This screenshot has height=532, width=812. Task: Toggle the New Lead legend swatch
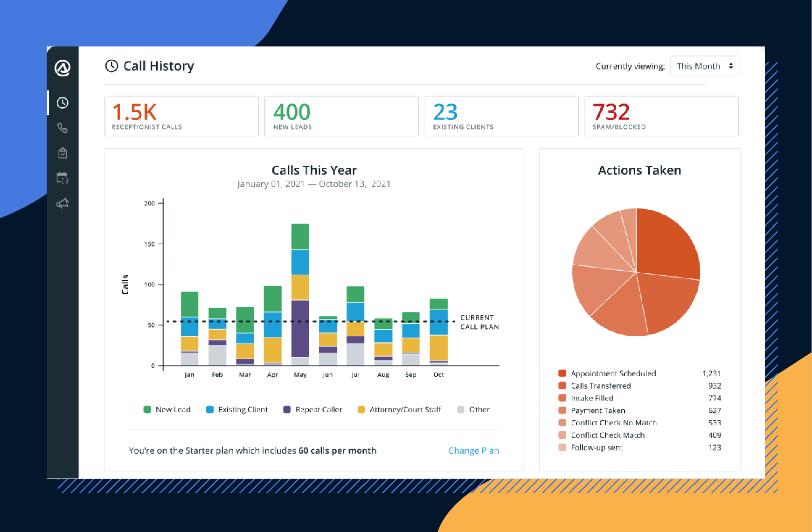(147, 409)
